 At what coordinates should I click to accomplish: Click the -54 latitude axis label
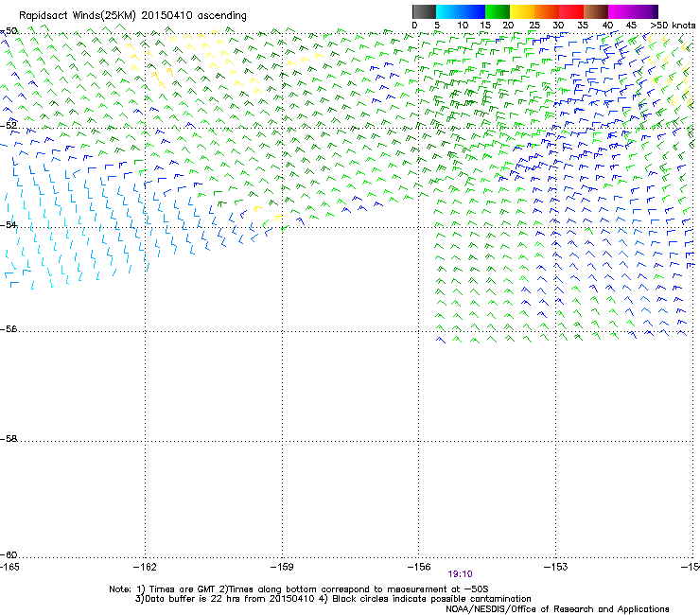pyautogui.click(x=9, y=224)
